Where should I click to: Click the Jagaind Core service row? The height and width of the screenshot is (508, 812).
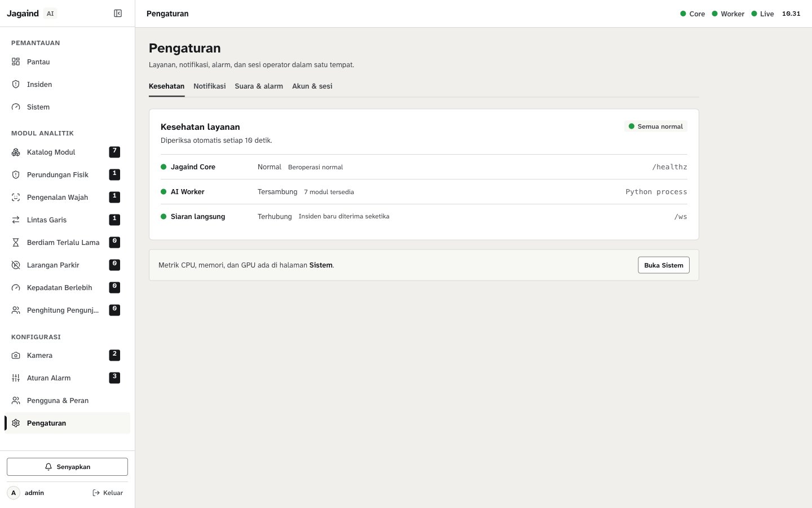coord(424,167)
